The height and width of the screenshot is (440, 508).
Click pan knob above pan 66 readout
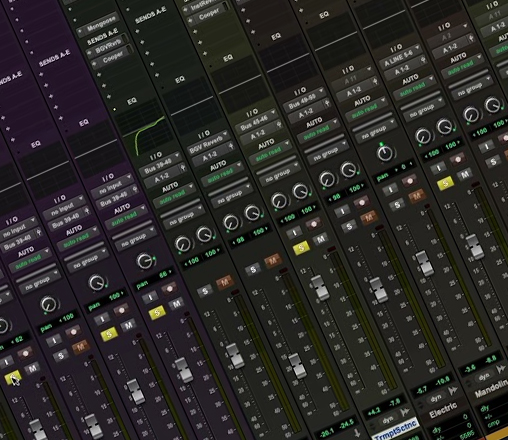pyautogui.click(x=145, y=261)
